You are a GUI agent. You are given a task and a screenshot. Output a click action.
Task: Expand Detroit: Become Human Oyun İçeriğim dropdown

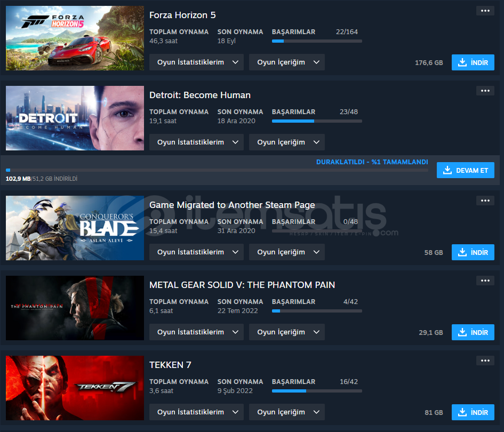287,142
